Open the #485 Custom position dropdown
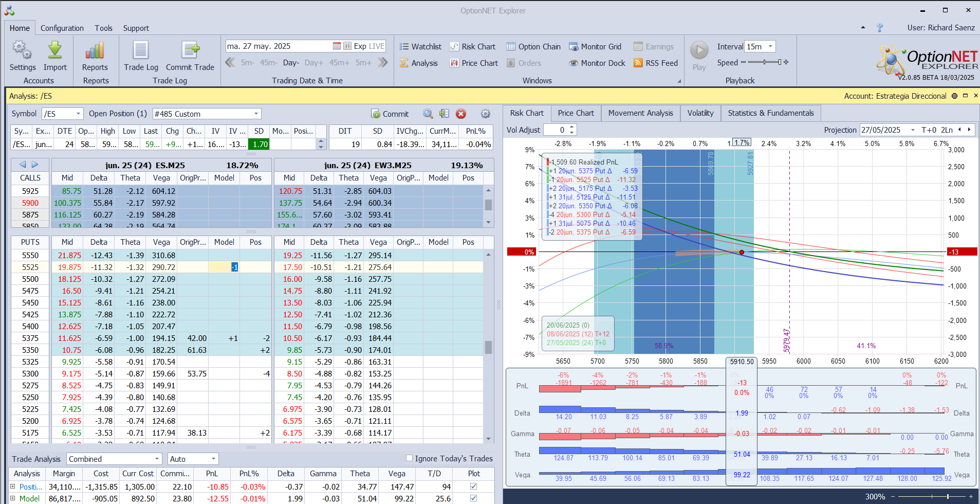 coord(256,114)
